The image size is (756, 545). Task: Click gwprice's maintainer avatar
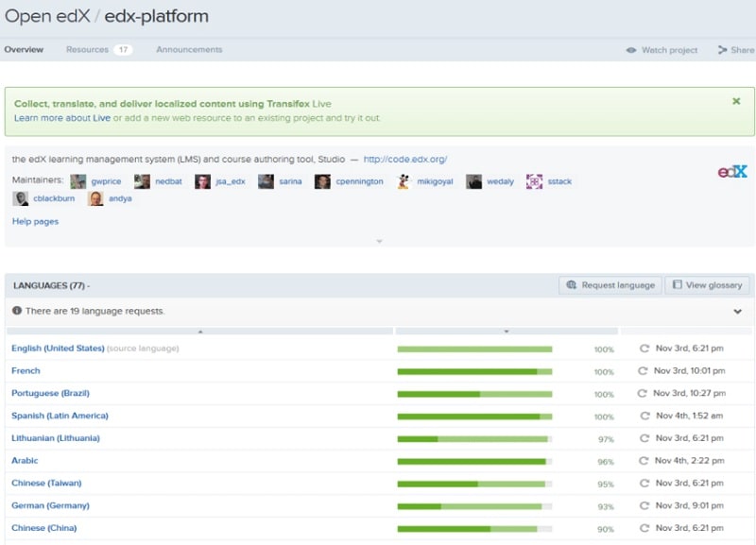click(78, 181)
